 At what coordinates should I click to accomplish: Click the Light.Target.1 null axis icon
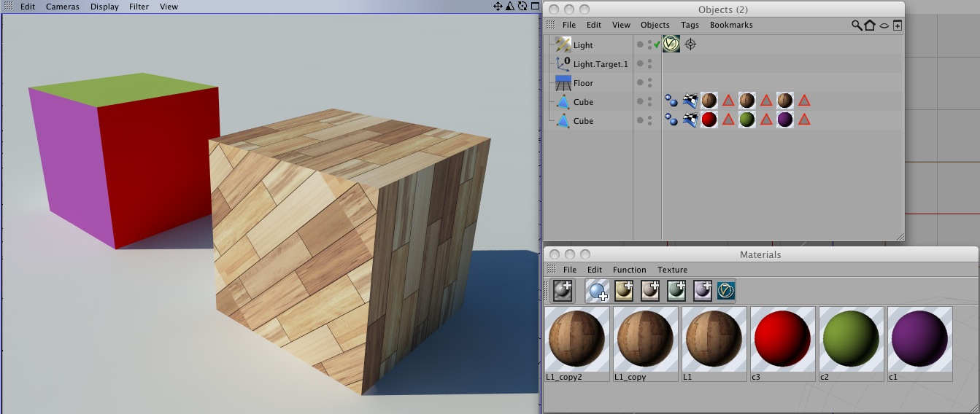coord(563,63)
